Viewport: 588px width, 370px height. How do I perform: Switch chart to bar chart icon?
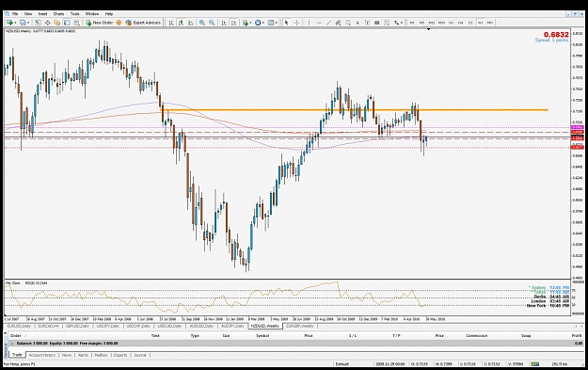click(x=171, y=23)
